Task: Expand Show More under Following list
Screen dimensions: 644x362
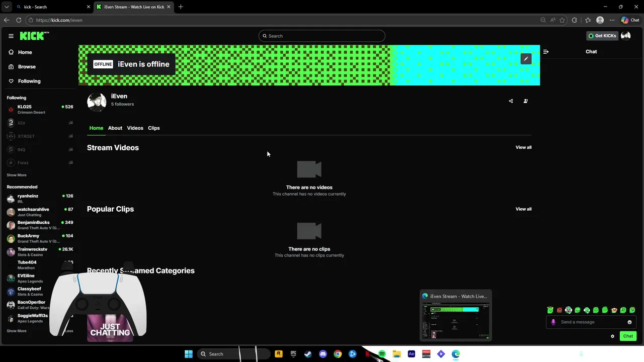Action: click(17, 175)
